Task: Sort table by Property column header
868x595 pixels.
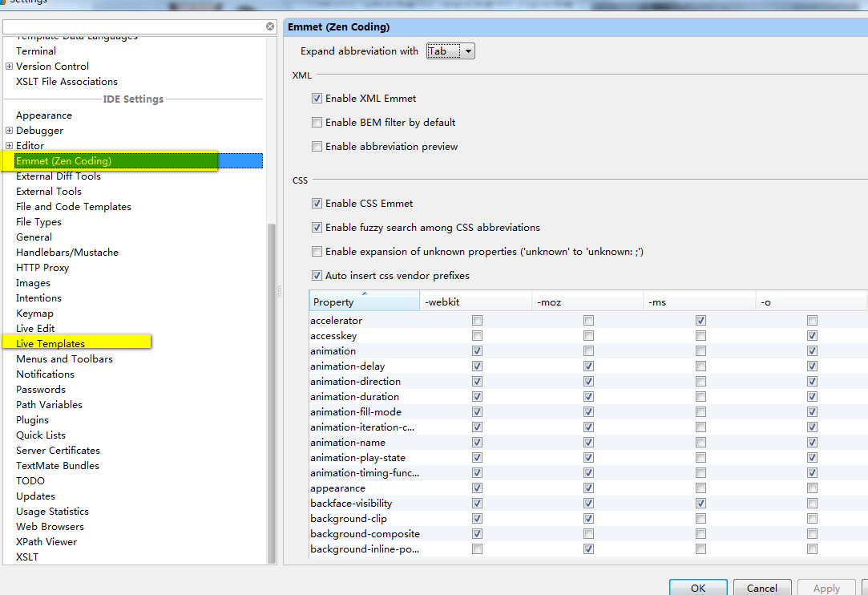Action: tap(364, 302)
